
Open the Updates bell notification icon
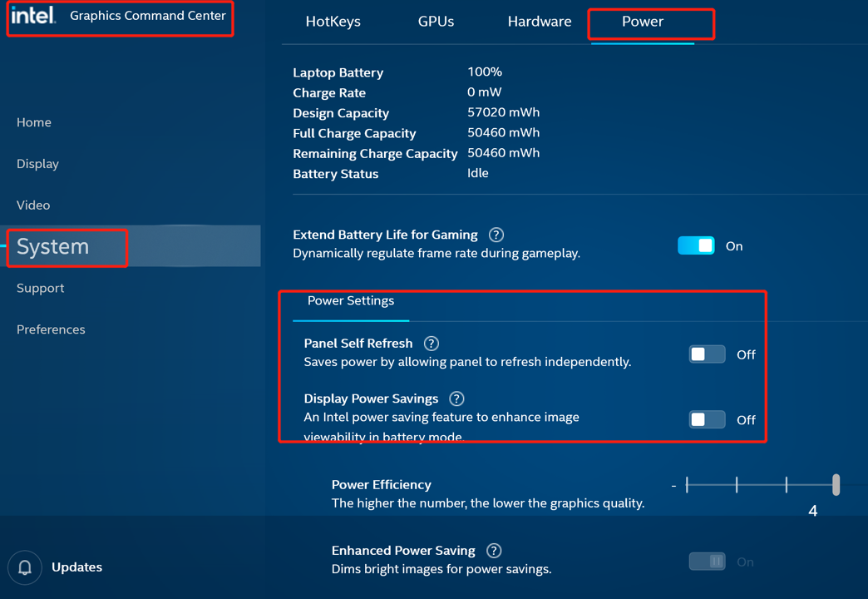coord(25,567)
